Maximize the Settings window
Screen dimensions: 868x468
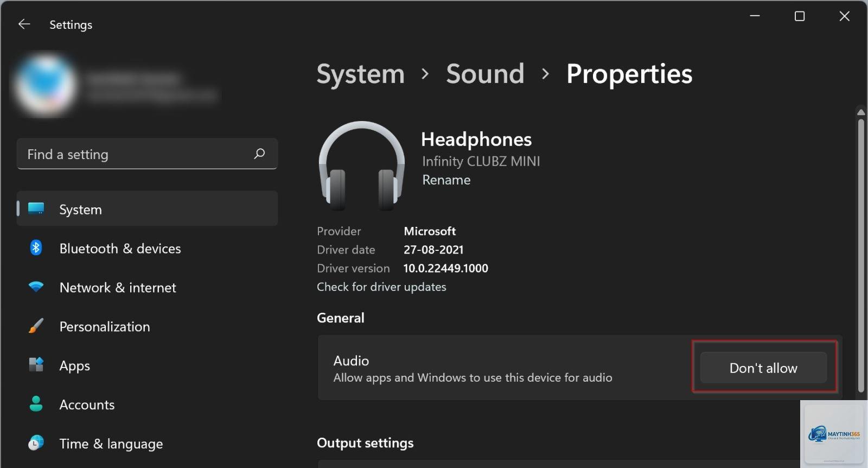pyautogui.click(x=800, y=16)
